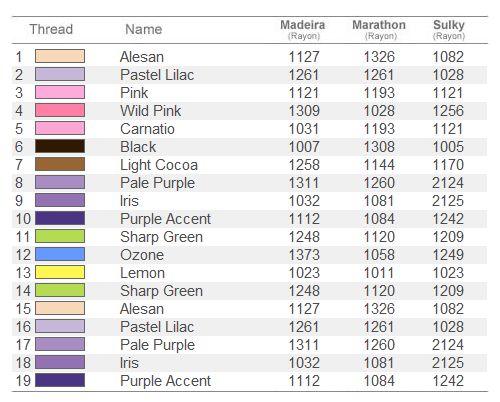This screenshot has height=402, width=500.
Task: Click the Sharp Green swatch in row 11
Action: pos(60,236)
